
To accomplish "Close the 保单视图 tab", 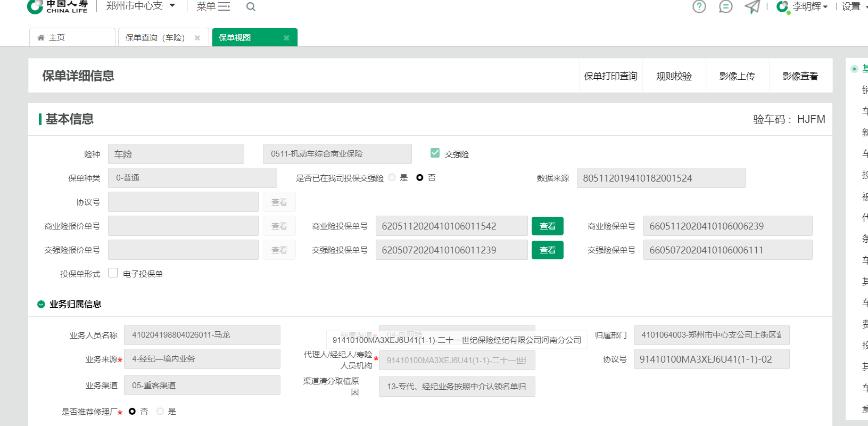I will (x=286, y=38).
